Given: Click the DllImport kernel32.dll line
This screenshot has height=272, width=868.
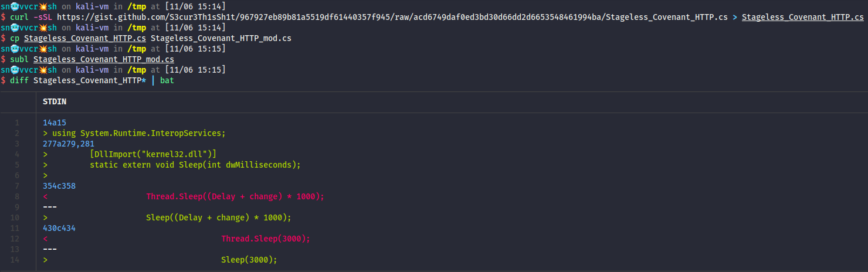Looking at the screenshot, I should (x=153, y=154).
